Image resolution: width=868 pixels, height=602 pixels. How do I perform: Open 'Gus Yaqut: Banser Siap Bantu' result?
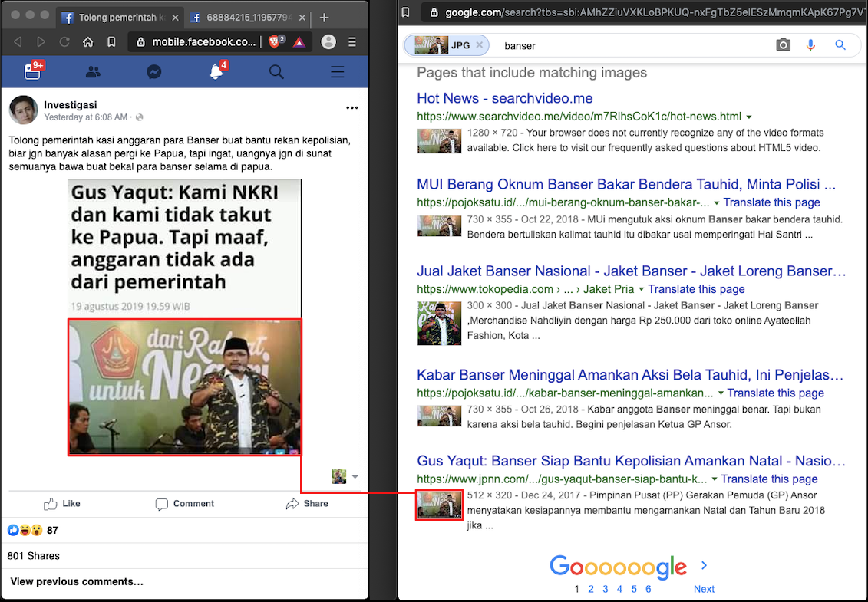(631, 461)
